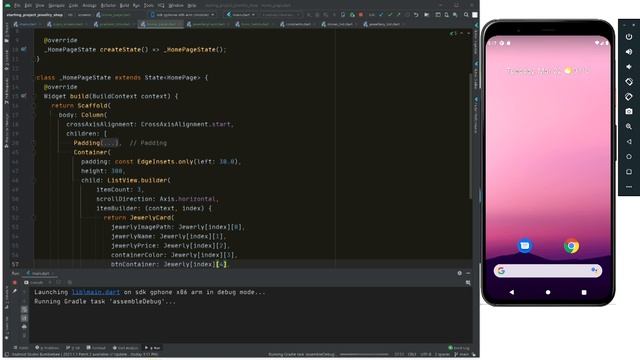Open the File menu

click(x=17, y=6)
